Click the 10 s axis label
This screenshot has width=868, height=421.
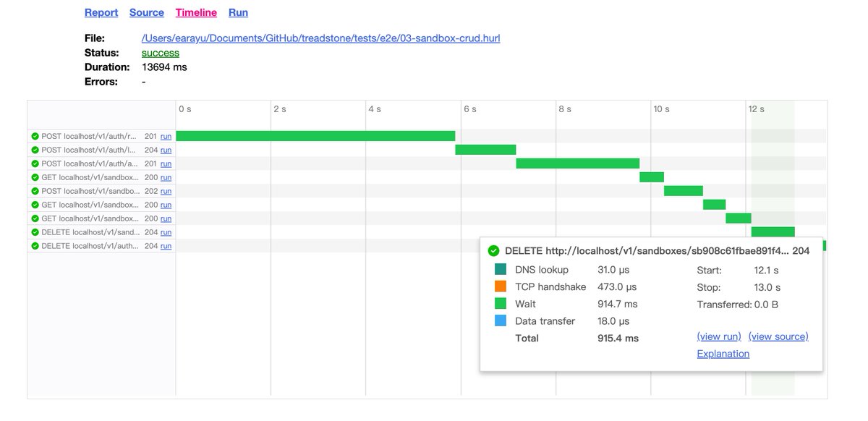(x=662, y=109)
